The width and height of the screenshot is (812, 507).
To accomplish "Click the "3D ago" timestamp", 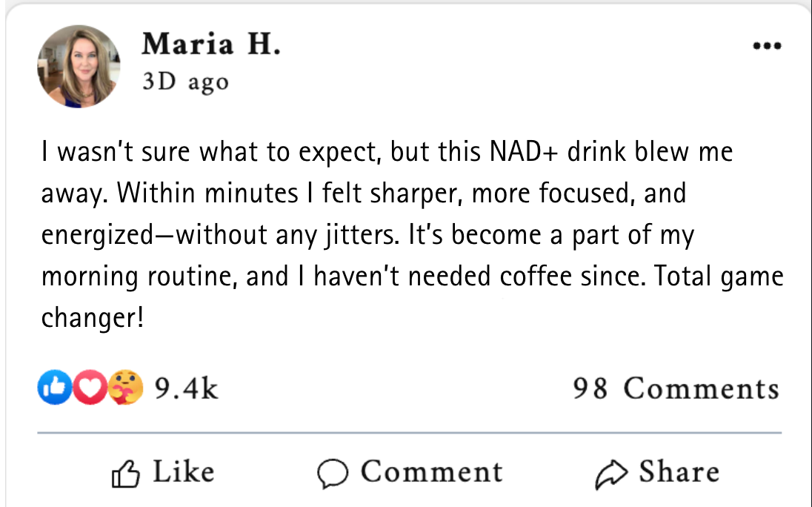I will (185, 82).
